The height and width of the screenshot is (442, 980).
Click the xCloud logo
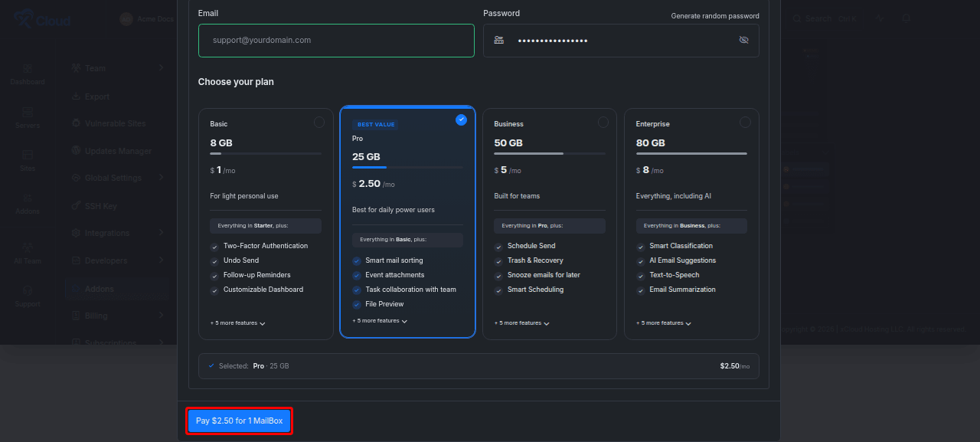(42, 19)
